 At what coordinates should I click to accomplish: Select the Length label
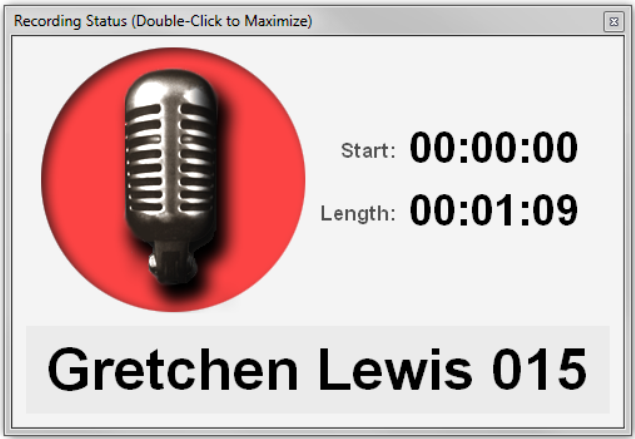358,213
